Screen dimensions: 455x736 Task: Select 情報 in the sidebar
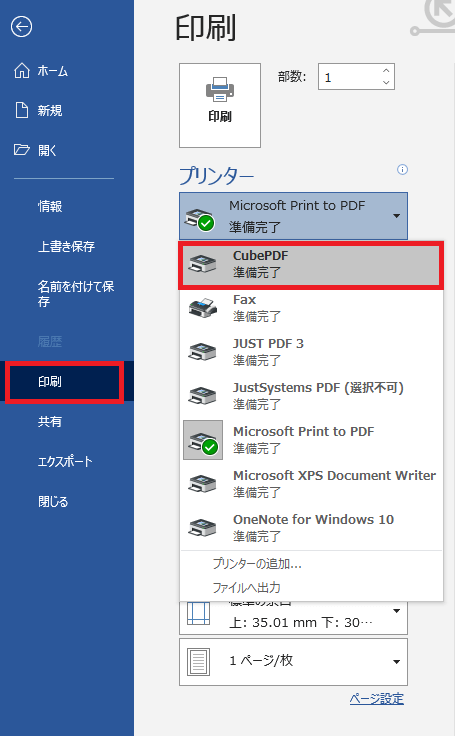pos(50,206)
